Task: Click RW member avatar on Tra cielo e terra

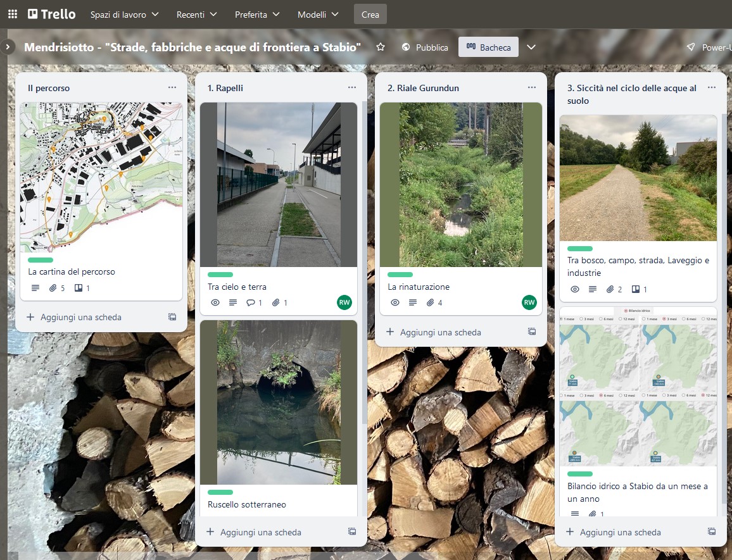Action: click(x=344, y=302)
